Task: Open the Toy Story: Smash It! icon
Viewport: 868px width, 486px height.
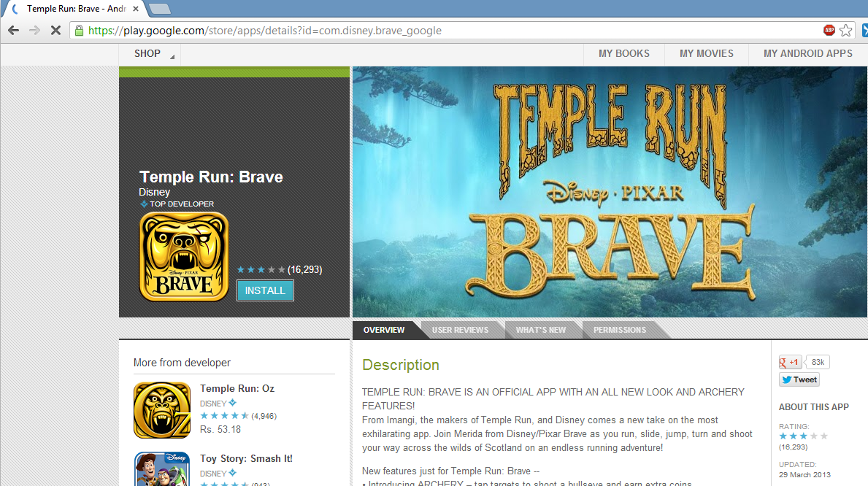Action: coord(162,468)
